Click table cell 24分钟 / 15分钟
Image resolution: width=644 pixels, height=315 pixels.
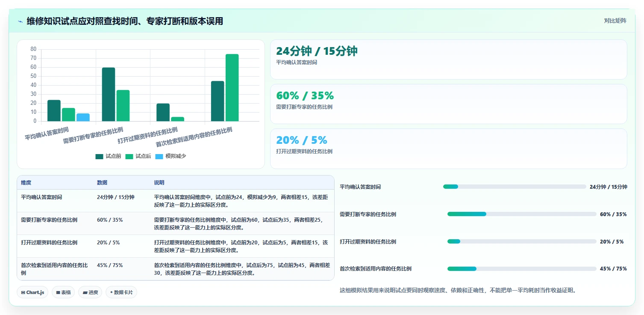(x=116, y=197)
